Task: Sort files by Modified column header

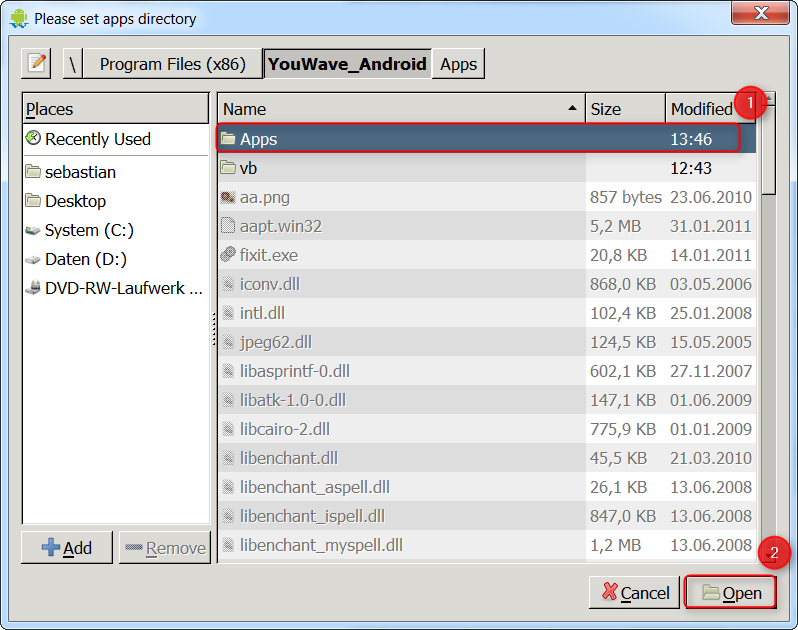Action: [x=711, y=108]
